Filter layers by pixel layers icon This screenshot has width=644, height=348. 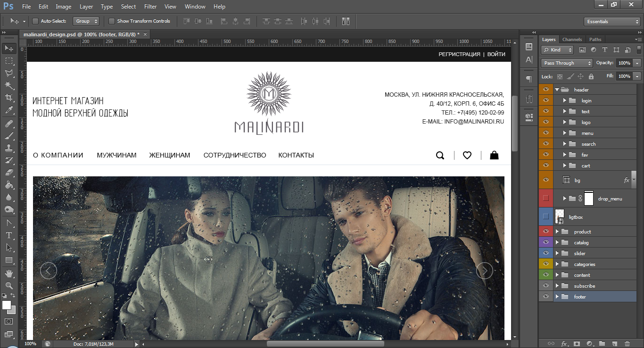pyautogui.click(x=582, y=50)
